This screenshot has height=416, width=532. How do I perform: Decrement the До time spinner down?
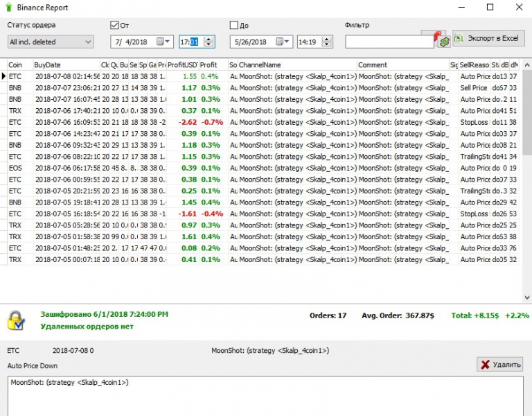click(x=327, y=45)
